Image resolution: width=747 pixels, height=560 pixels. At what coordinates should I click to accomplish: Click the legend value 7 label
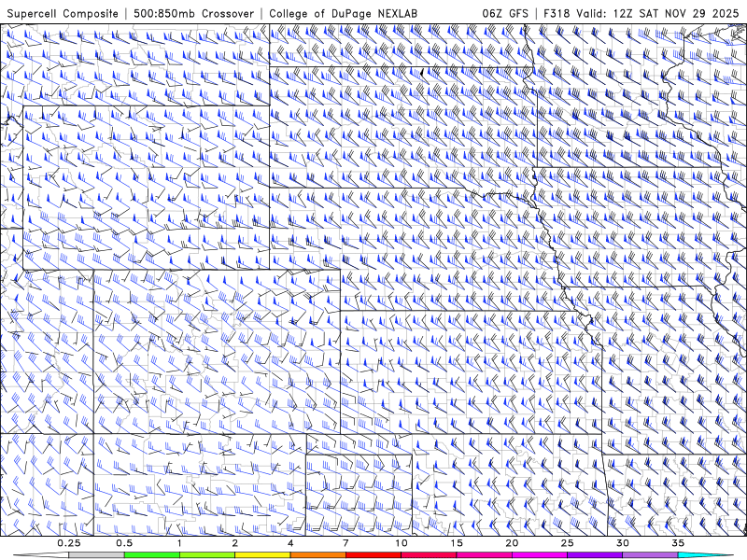345,543
